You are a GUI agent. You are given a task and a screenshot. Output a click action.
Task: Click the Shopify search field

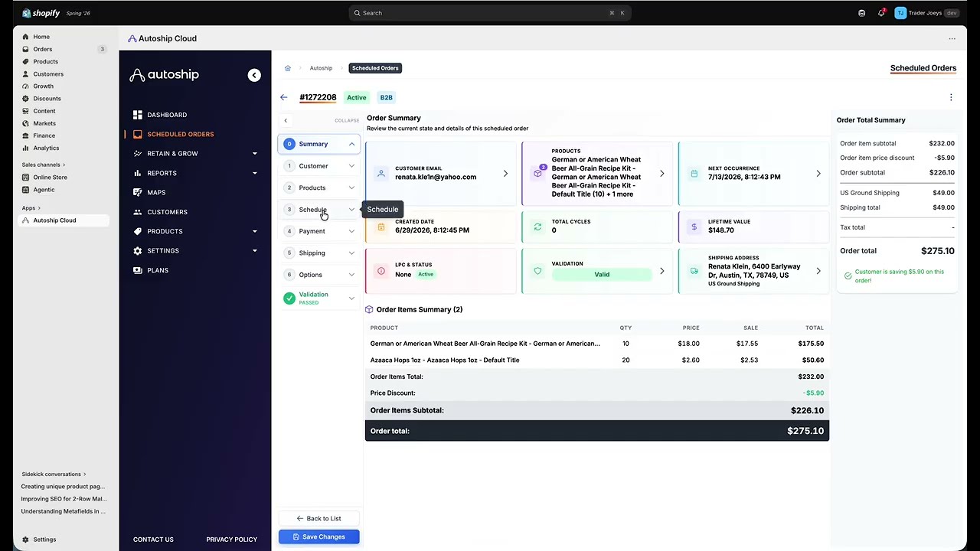point(490,13)
